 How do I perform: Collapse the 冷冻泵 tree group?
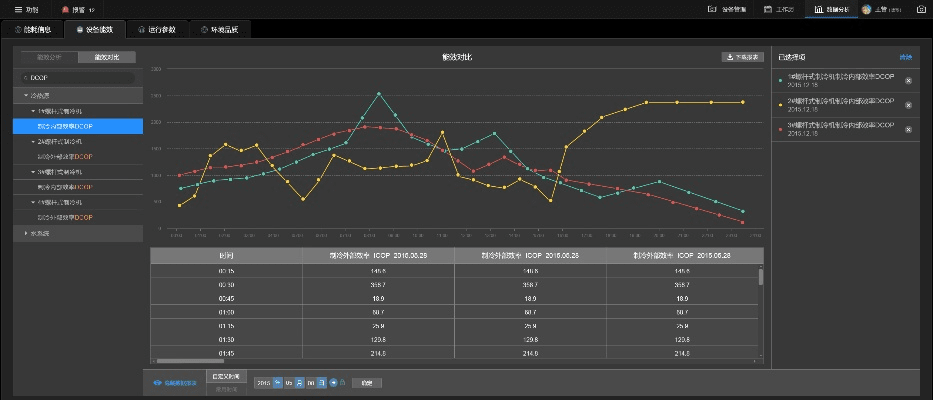click(27, 95)
